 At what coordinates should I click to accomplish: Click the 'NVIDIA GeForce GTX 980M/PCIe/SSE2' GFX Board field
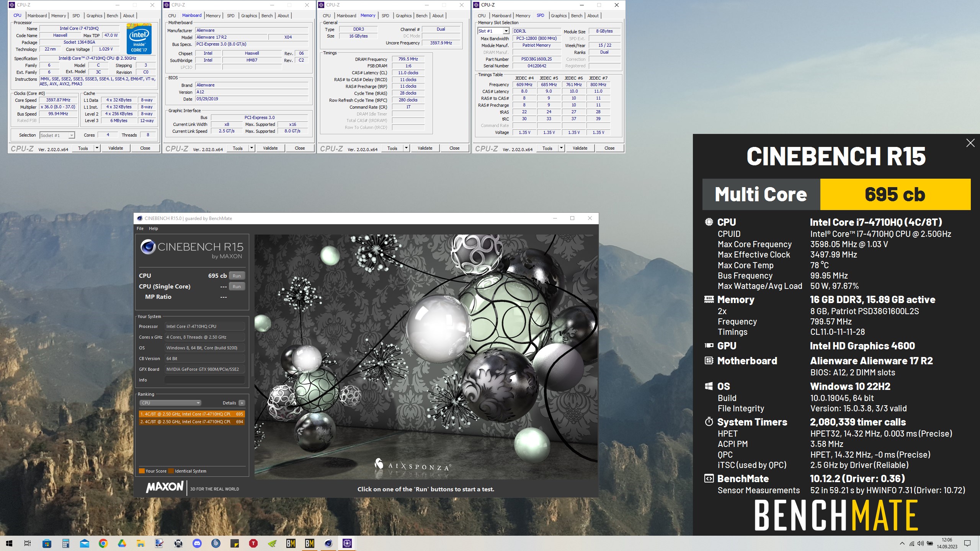tap(205, 369)
